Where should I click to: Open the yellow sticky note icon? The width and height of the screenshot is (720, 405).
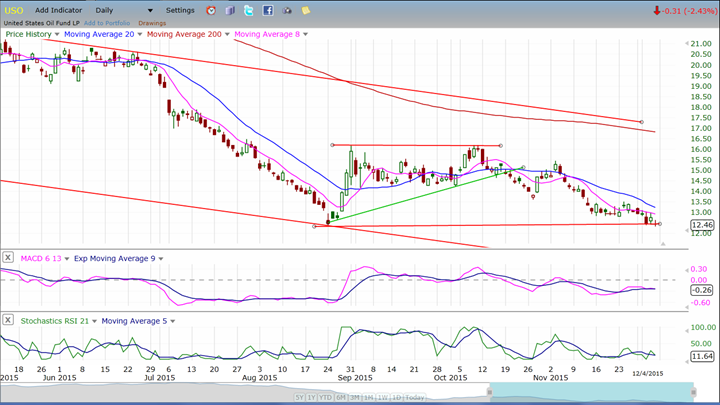click(x=306, y=10)
